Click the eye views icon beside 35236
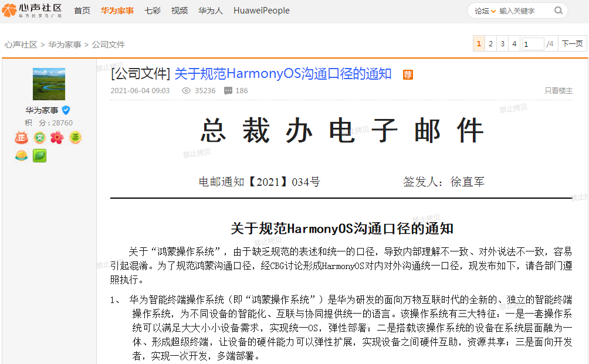The width and height of the screenshot is (589, 364). click(187, 91)
